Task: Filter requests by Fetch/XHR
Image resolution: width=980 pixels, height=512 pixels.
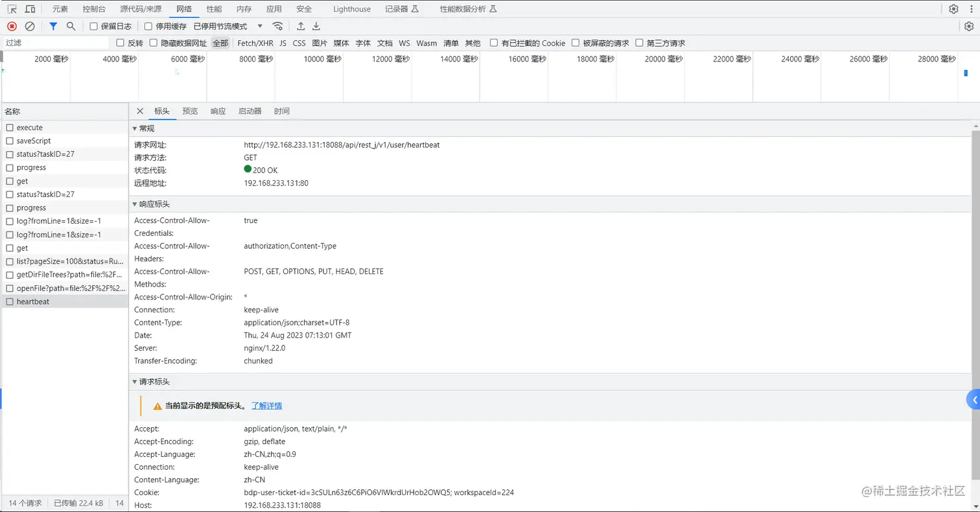Action: 255,43
